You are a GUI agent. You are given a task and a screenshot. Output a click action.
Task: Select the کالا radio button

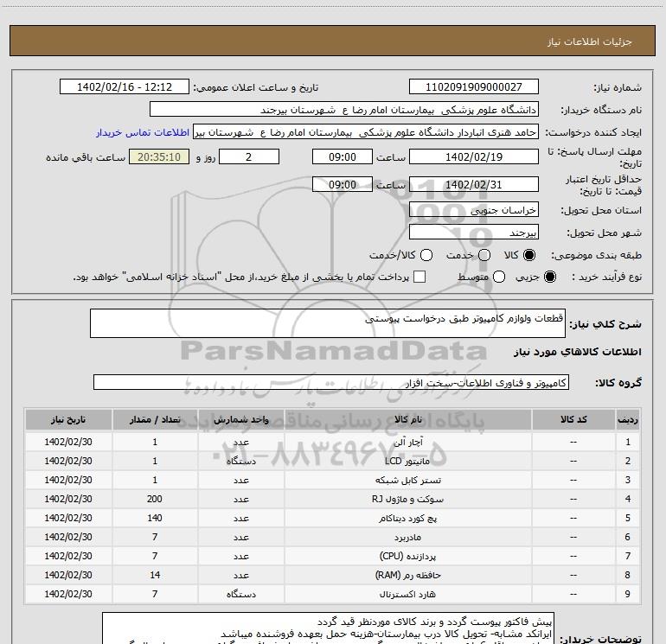coord(529,255)
